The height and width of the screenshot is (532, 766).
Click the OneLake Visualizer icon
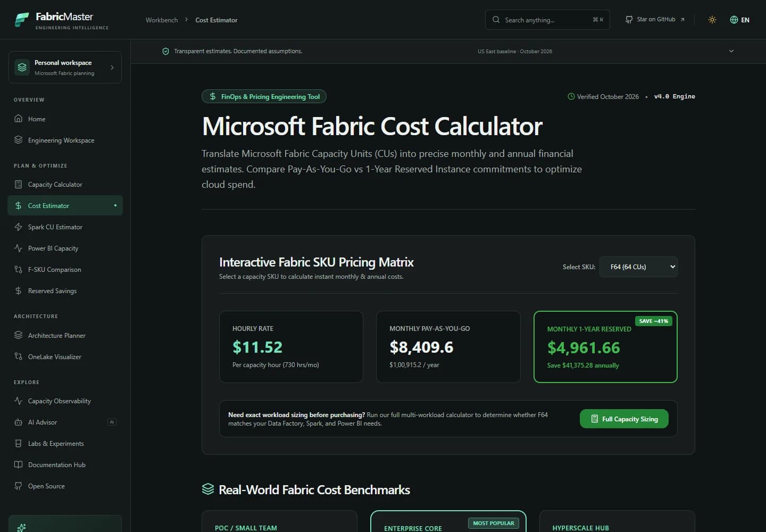(19, 356)
